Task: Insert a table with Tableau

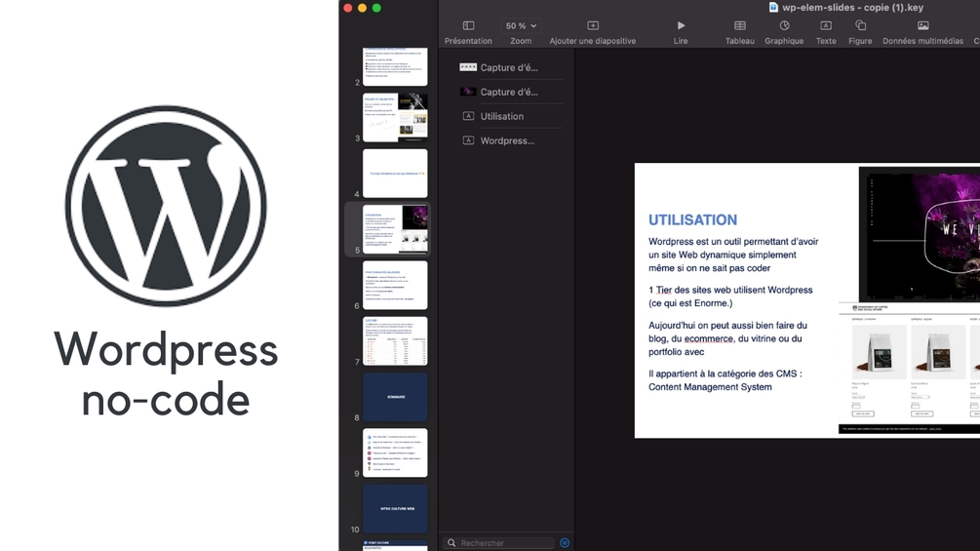Action: coord(740,32)
